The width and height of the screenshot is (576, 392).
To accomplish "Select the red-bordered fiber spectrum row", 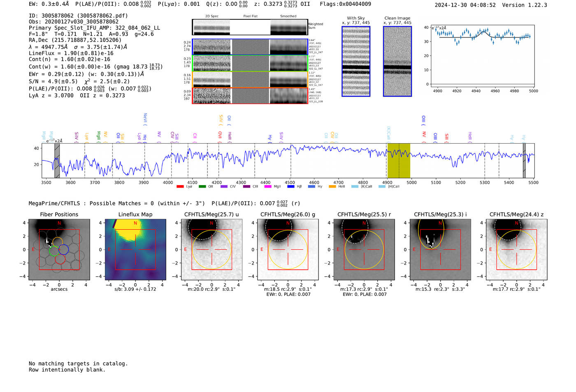I will coord(250,95).
